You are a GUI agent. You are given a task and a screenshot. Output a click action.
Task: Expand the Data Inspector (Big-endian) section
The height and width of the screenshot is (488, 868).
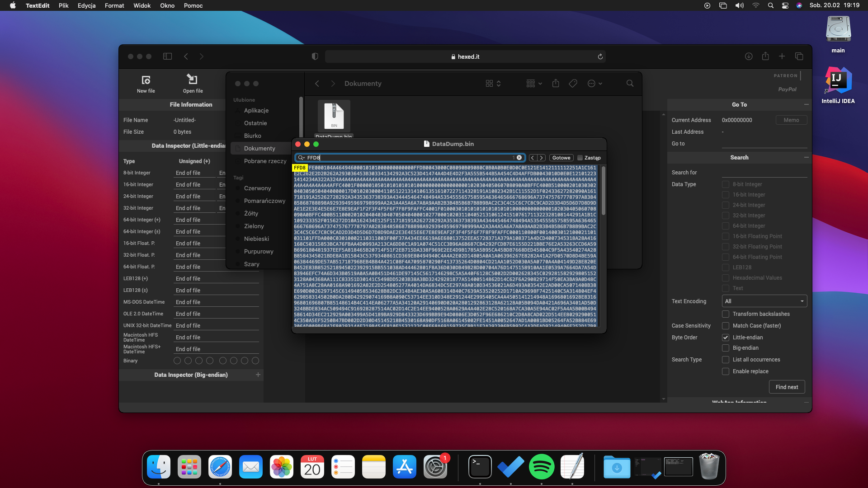click(258, 375)
